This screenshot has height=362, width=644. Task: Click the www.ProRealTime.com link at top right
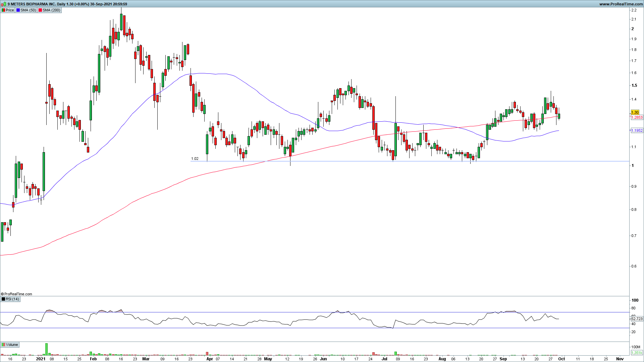pos(621,4)
